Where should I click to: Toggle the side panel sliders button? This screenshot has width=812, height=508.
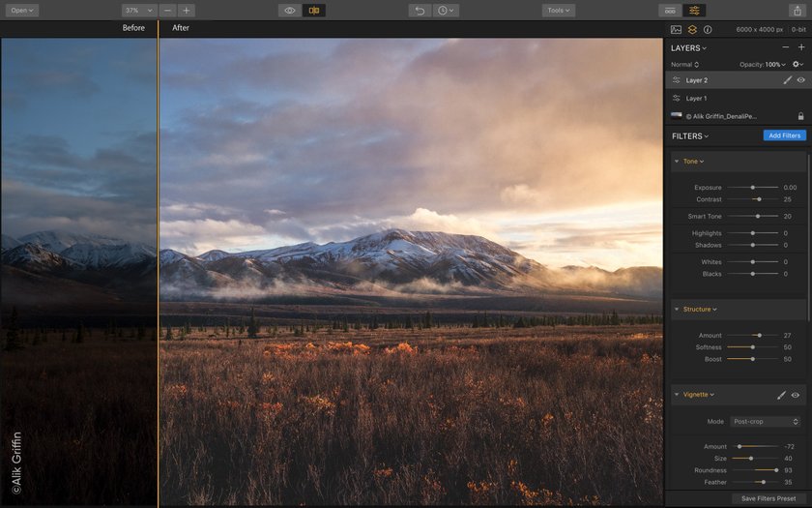point(694,11)
